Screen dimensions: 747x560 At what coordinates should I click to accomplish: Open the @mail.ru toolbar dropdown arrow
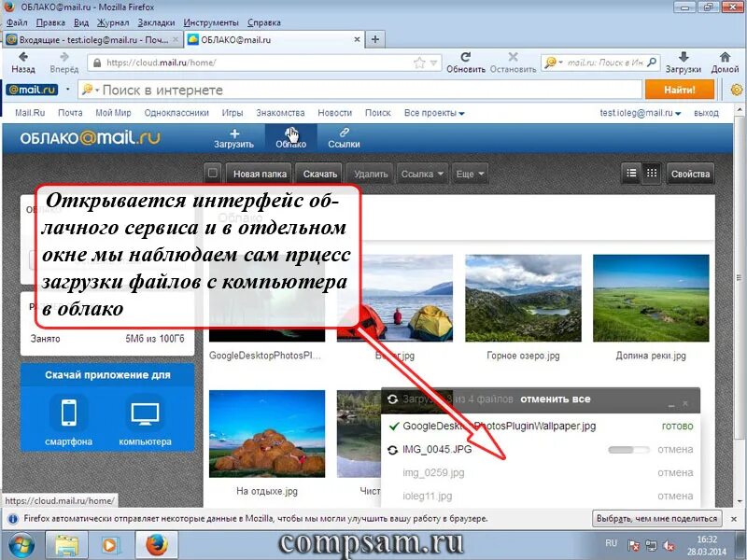(67, 89)
